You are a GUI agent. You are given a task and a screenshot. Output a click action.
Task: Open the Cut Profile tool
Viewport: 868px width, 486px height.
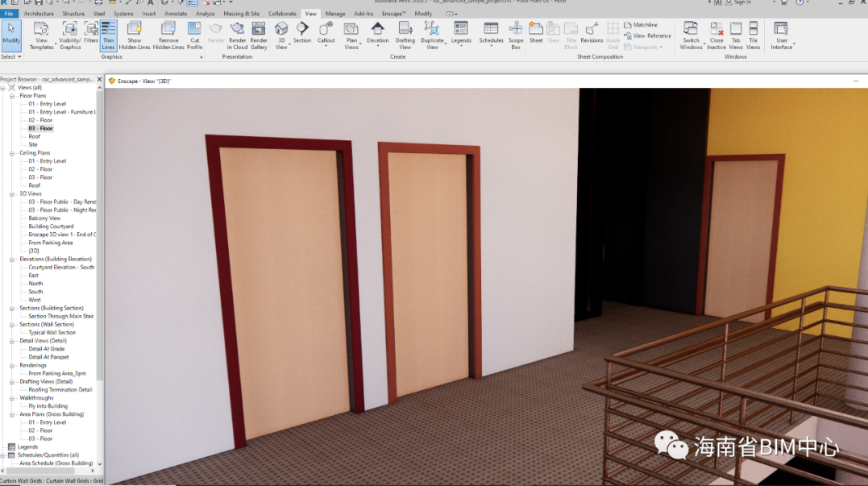point(195,35)
